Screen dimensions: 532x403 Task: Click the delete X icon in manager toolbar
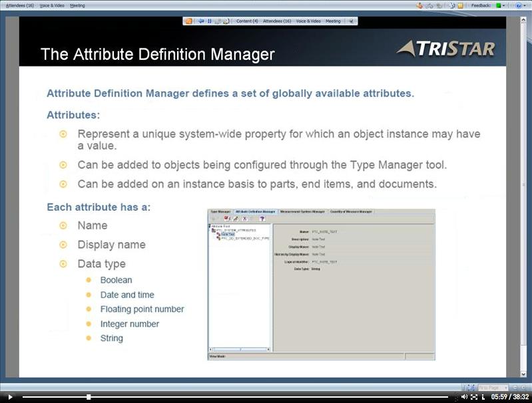(244, 219)
